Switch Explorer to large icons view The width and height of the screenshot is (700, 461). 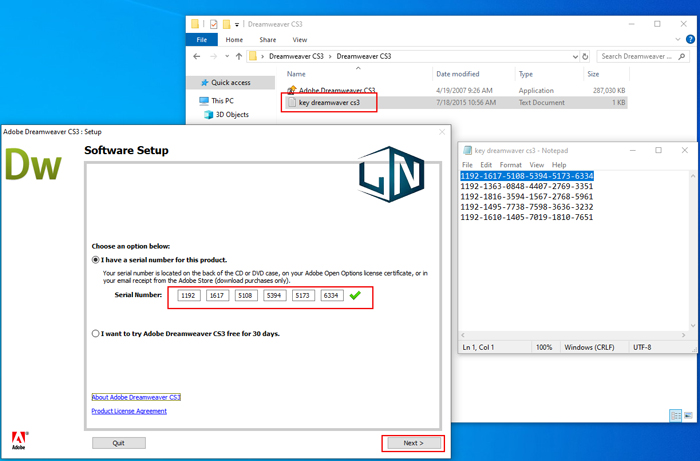click(688, 416)
